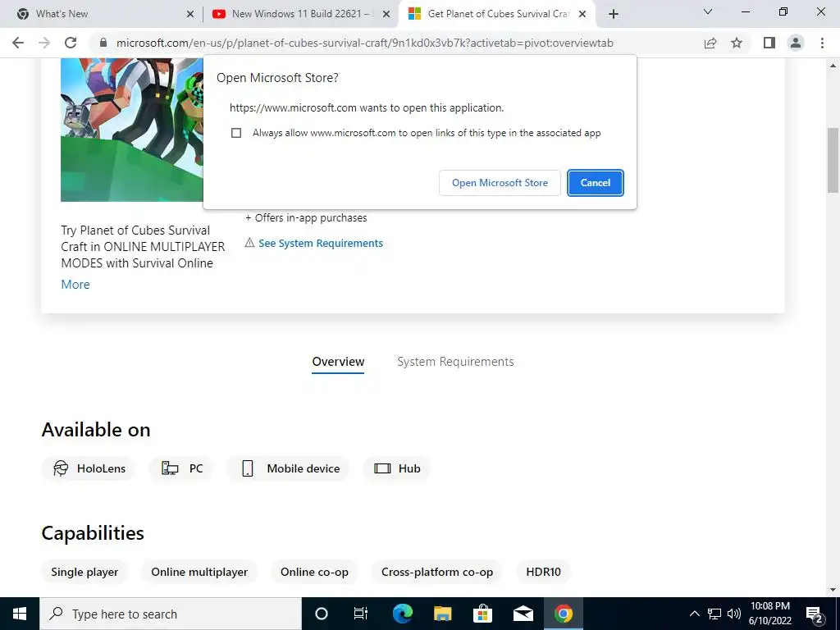
Task: Click the Mobile device availability chip
Action: (x=289, y=468)
